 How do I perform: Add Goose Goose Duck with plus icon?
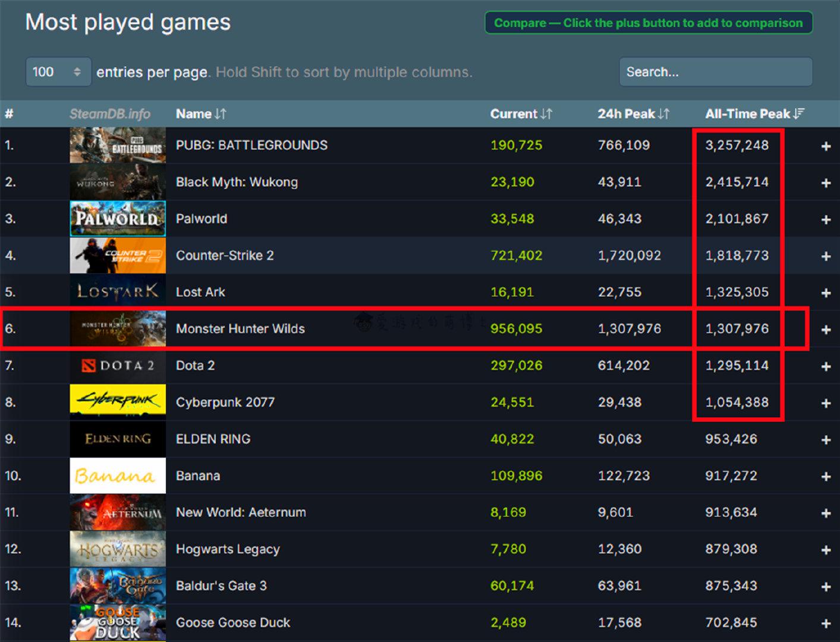pyautogui.click(x=826, y=624)
